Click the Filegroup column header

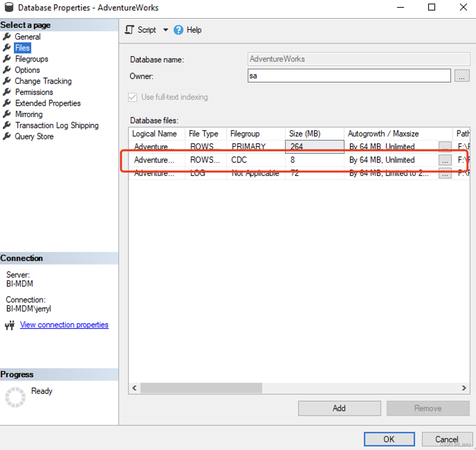(x=256, y=134)
